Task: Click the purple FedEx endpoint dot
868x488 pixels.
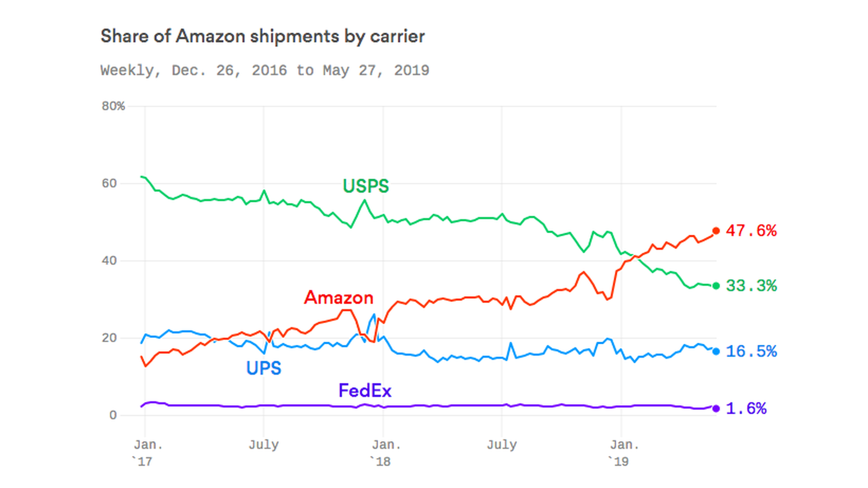Action: coord(716,408)
